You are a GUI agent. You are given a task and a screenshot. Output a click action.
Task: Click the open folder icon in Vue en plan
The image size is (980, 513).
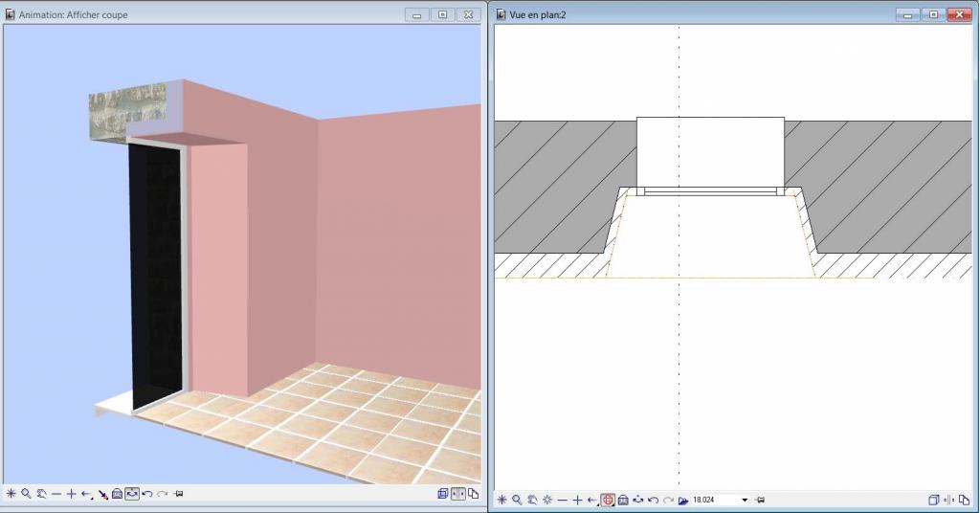(683, 500)
